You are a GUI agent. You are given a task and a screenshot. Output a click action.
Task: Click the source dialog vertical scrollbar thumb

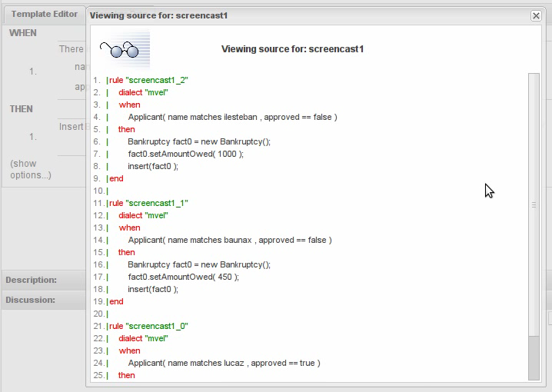coord(534,205)
